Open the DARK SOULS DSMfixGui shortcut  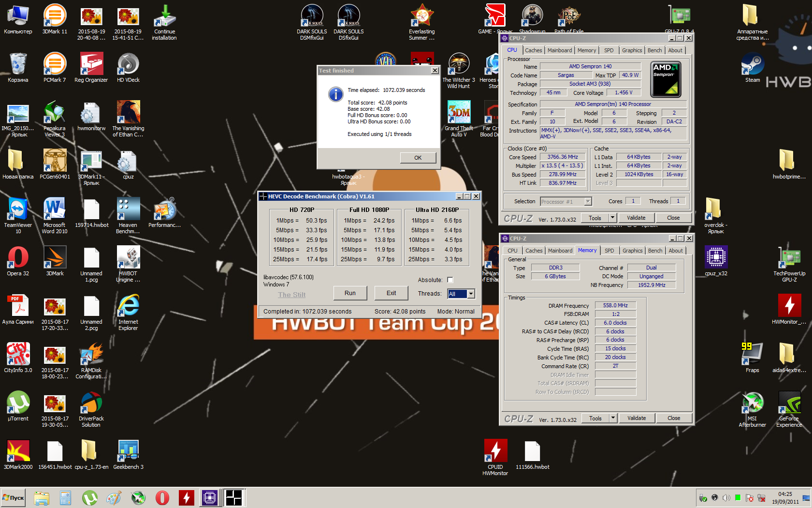tap(312, 22)
